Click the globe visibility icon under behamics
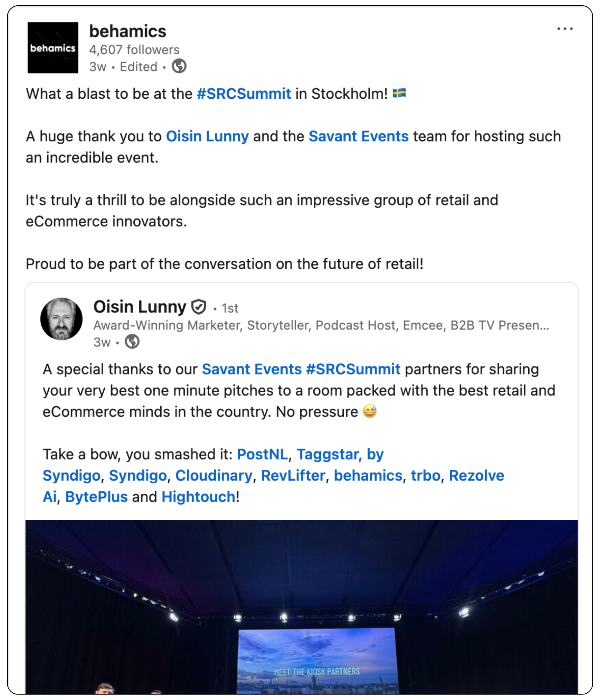The width and height of the screenshot is (600, 700). [179, 66]
